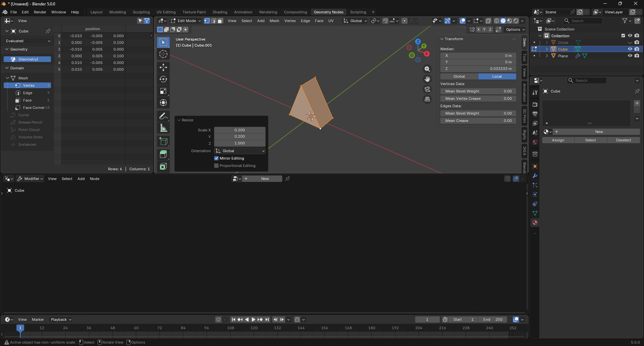This screenshot has height=346, width=644.
Task: Select the Rotate tool in viewport toolbar
Action: pyautogui.click(x=163, y=79)
